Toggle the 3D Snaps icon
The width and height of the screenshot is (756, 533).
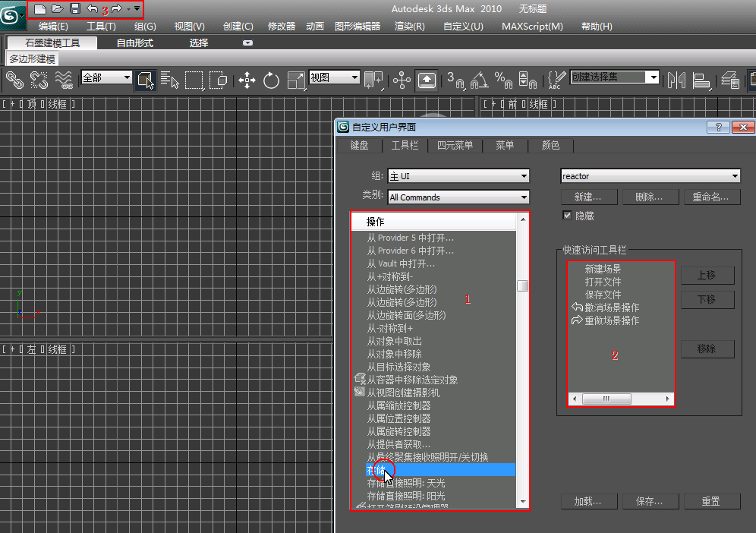coord(455,80)
